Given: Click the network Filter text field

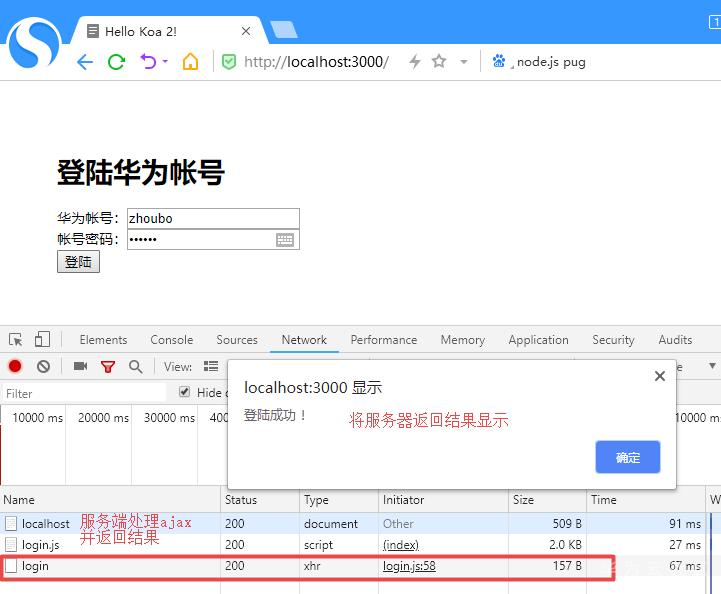Looking at the screenshot, I should (84, 394).
